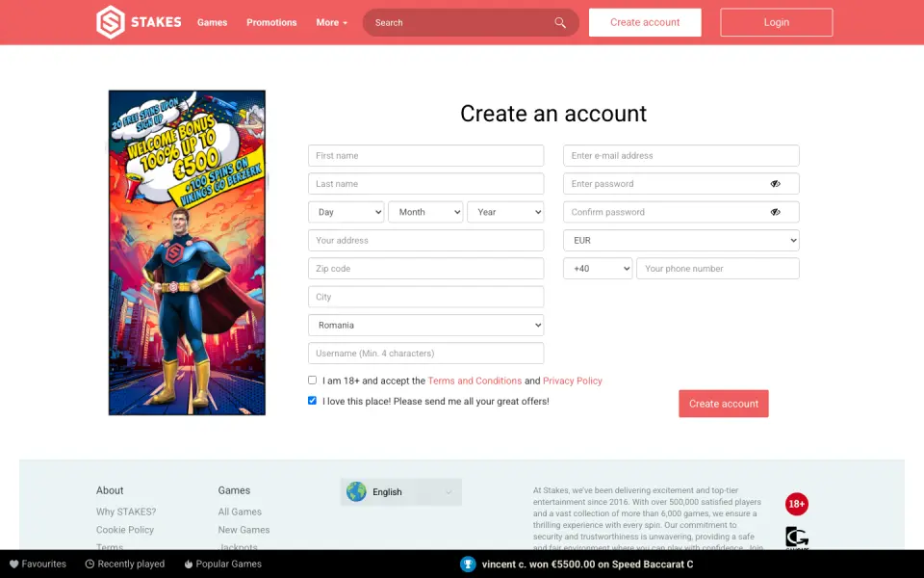Click the gaming regulator logo in footer
This screenshot has height=578, width=924.
click(x=797, y=538)
